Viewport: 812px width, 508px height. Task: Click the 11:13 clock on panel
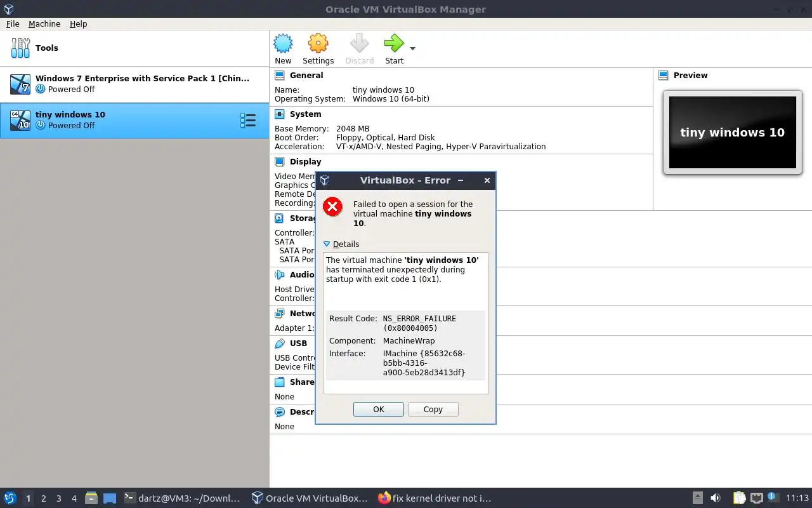click(797, 498)
